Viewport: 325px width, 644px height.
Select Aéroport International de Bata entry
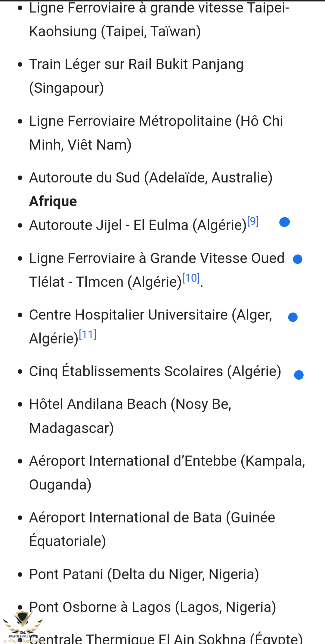(x=152, y=529)
